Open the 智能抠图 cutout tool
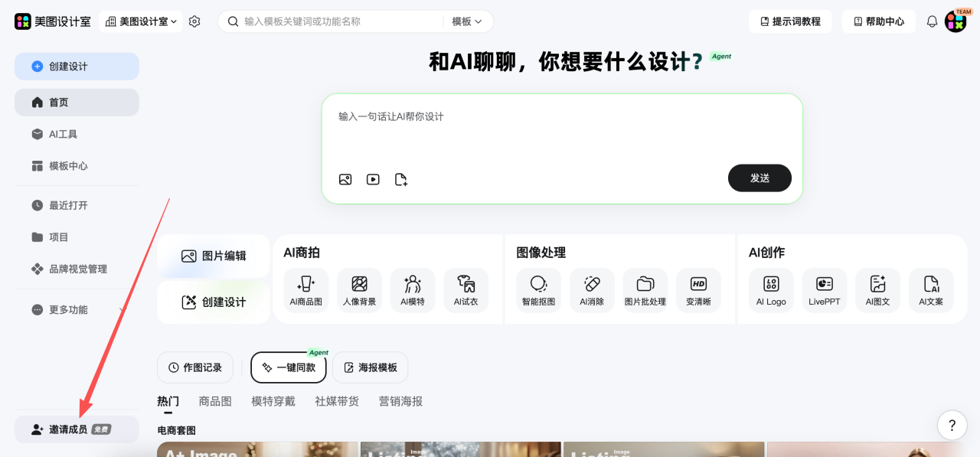The height and width of the screenshot is (457, 980). pos(538,290)
